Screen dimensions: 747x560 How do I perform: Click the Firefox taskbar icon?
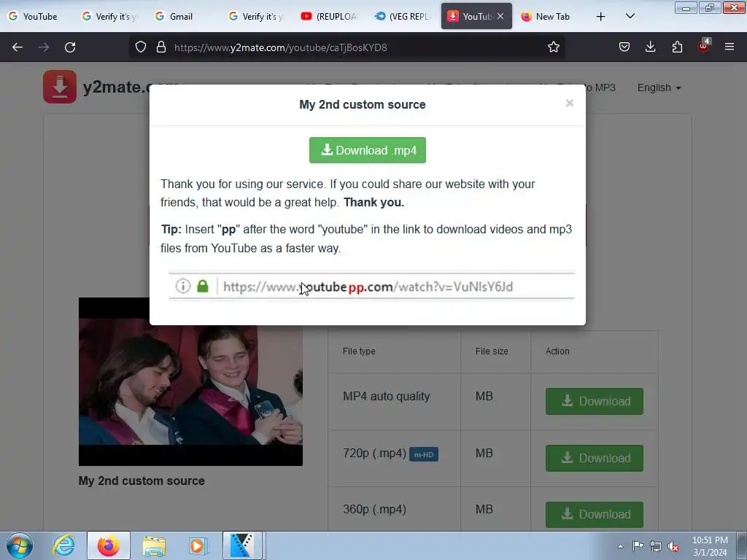(109, 545)
